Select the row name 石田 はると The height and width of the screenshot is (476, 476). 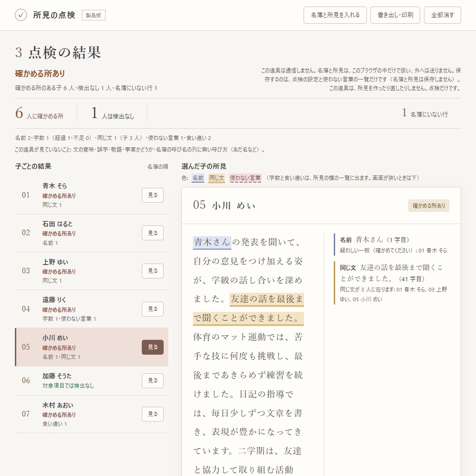pyautogui.click(x=58, y=224)
